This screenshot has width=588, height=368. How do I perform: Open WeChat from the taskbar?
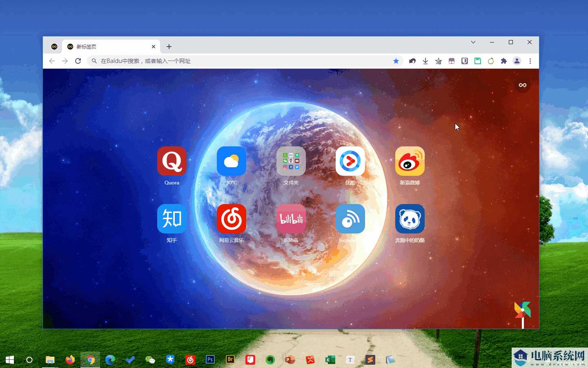coord(150,360)
